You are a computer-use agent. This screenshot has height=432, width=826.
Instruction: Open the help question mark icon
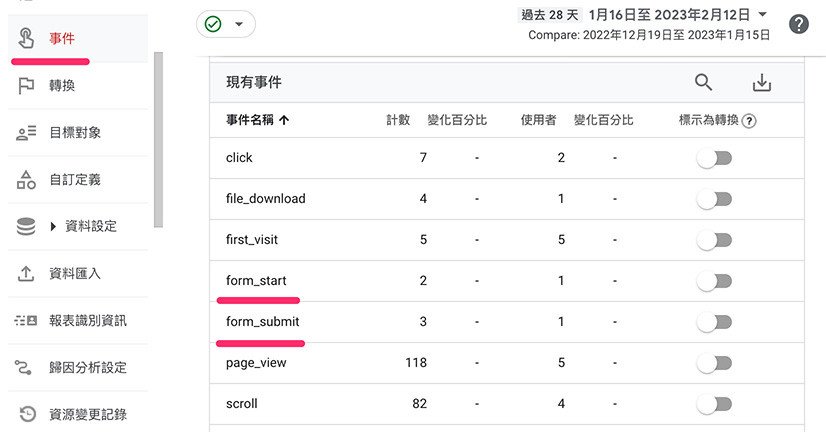pyautogui.click(x=798, y=24)
